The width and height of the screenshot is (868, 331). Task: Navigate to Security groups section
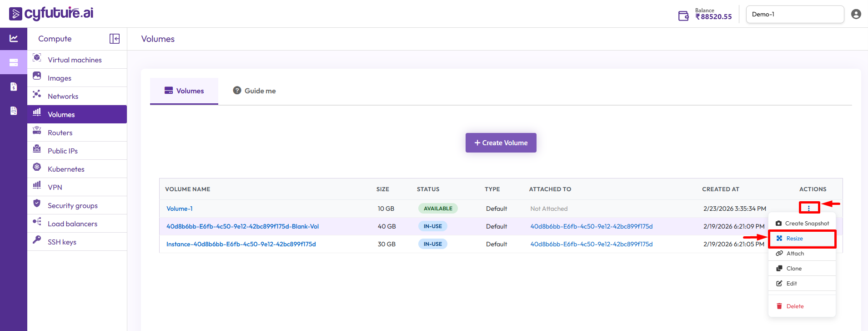point(72,206)
